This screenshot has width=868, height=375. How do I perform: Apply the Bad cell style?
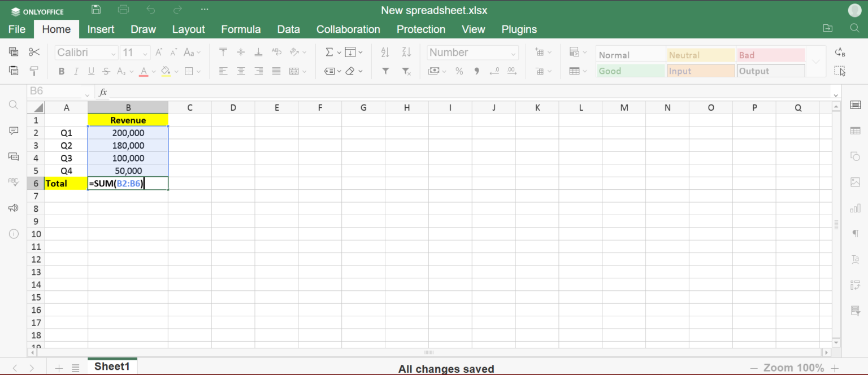(771, 55)
